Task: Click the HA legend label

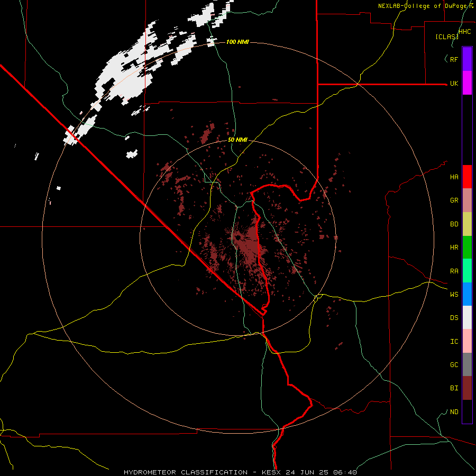Action: click(454, 177)
